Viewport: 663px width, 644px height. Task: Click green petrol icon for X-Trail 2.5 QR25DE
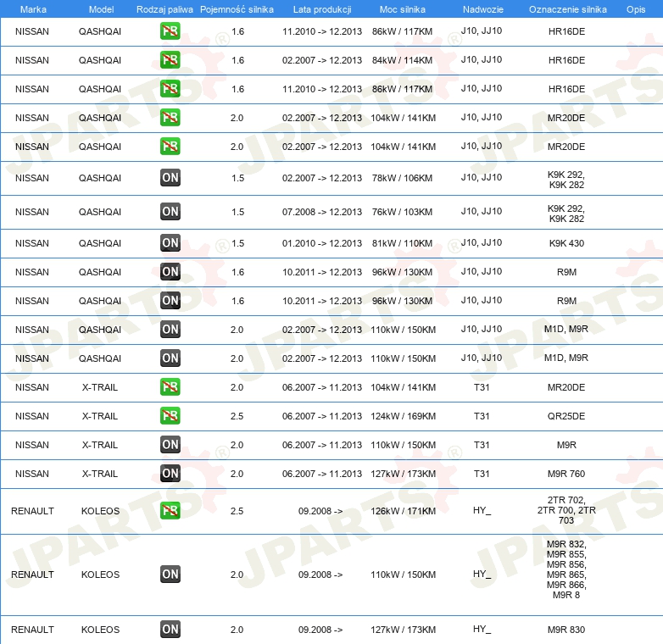(x=170, y=416)
